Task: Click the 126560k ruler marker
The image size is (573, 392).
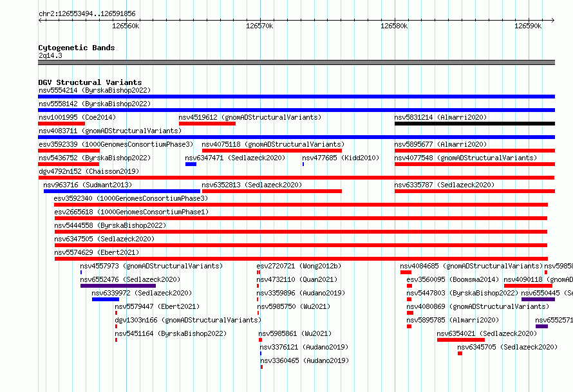Action: point(126,26)
